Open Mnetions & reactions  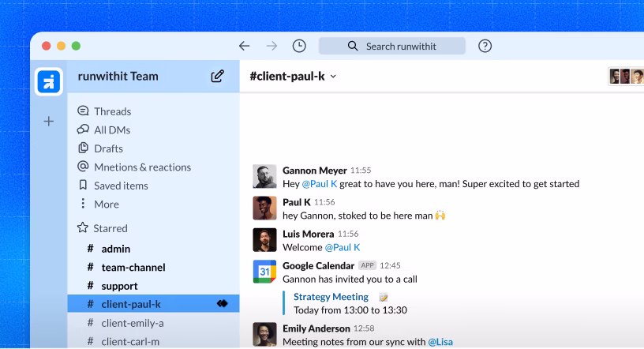pyautogui.click(x=143, y=167)
